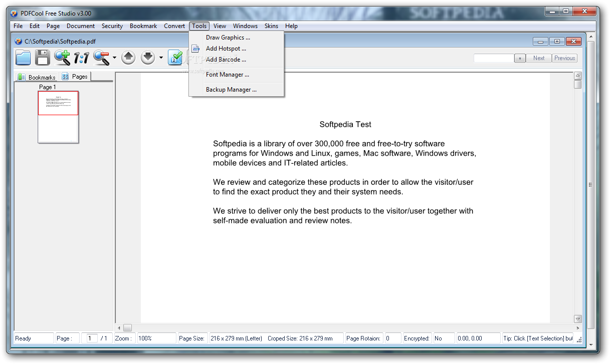Click the 'Tip: Click [Text Selection]' status tip
610x364 pixels.
coord(537,338)
